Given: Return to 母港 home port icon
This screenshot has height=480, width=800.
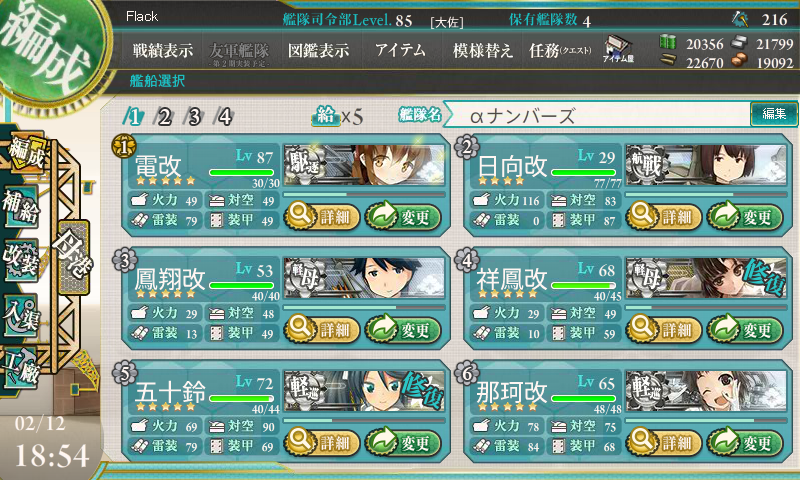Looking at the screenshot, I should pyautogui.click(x=74, y=257).
